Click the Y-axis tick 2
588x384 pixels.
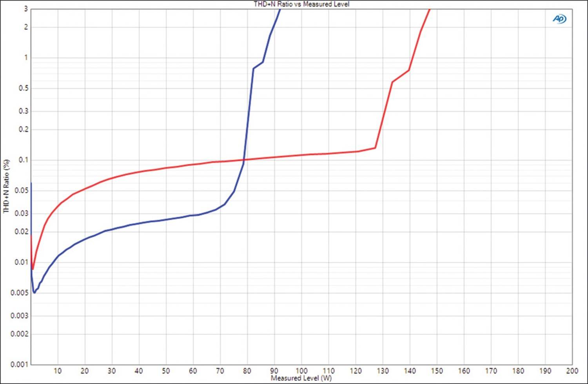tap(26, 27)
